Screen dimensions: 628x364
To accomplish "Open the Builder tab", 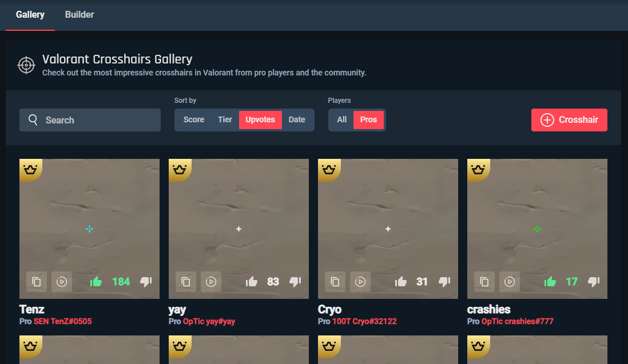I will [x=80, y=15].
